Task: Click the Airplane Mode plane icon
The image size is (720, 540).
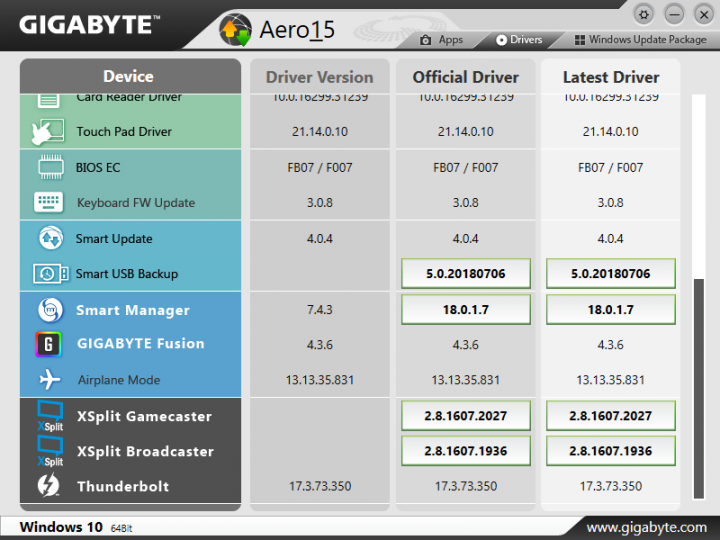Action: 50,379
